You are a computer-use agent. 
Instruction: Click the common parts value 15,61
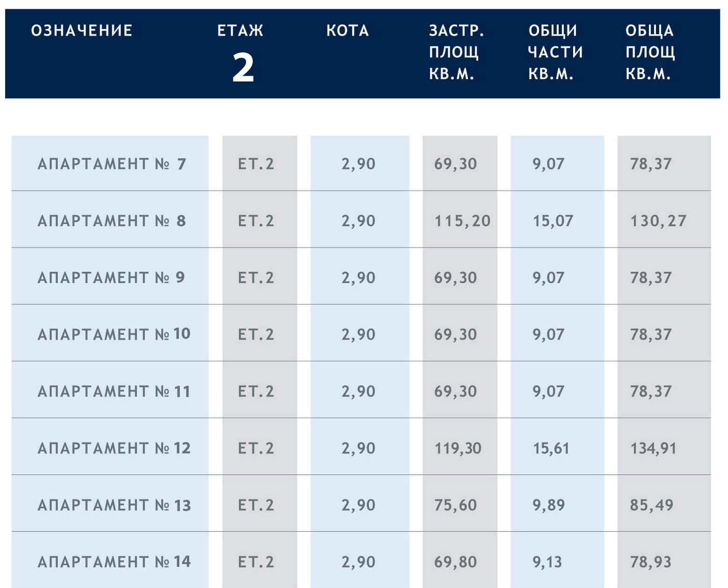pos(551,448)
